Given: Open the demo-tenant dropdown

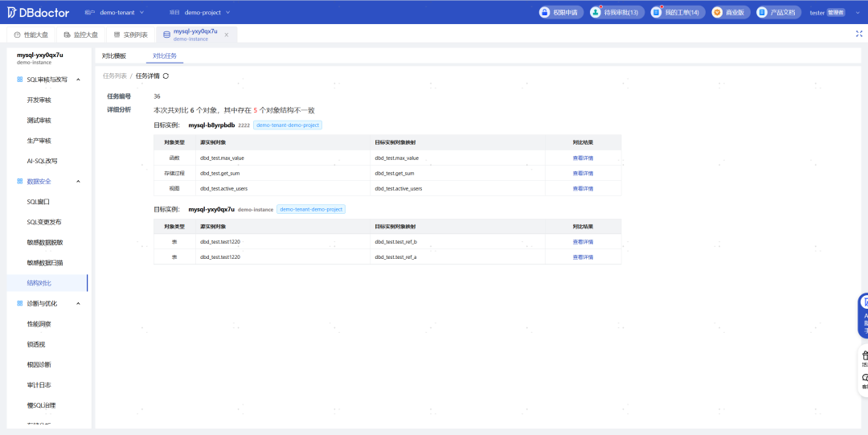Looking at the screenshot, I should [122, 12].
